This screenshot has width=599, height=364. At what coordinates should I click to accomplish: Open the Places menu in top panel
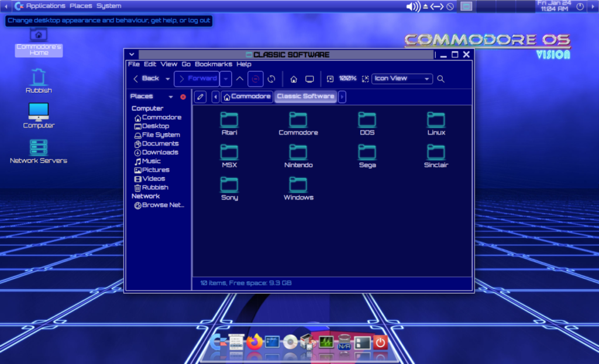click(x=81, y=6)
